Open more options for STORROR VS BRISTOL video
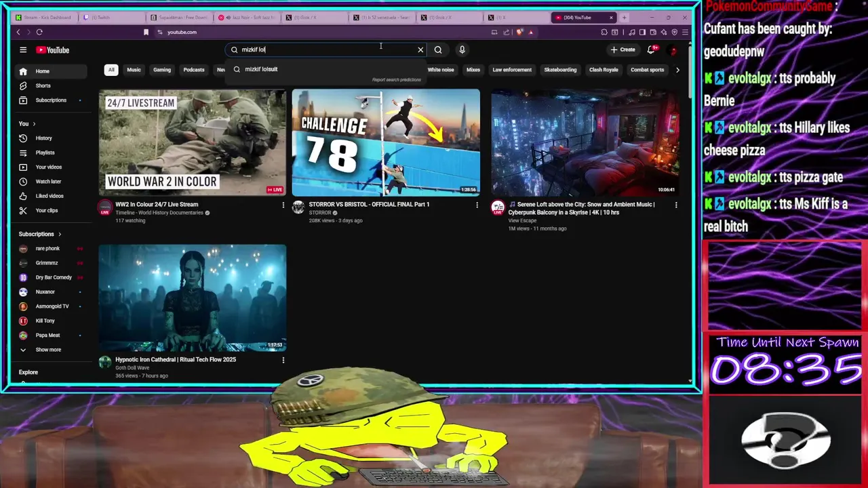The width and height of the screenshot is (868, 488). [477, 205]
